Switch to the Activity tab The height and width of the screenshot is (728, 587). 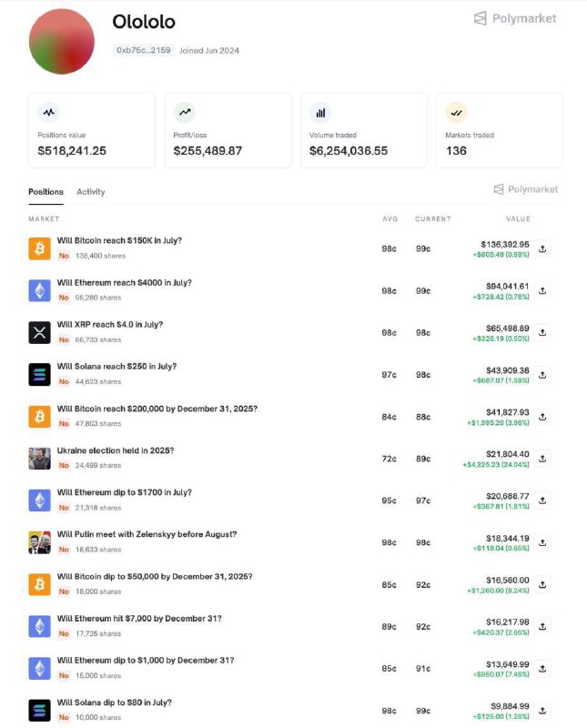point(91,192)
